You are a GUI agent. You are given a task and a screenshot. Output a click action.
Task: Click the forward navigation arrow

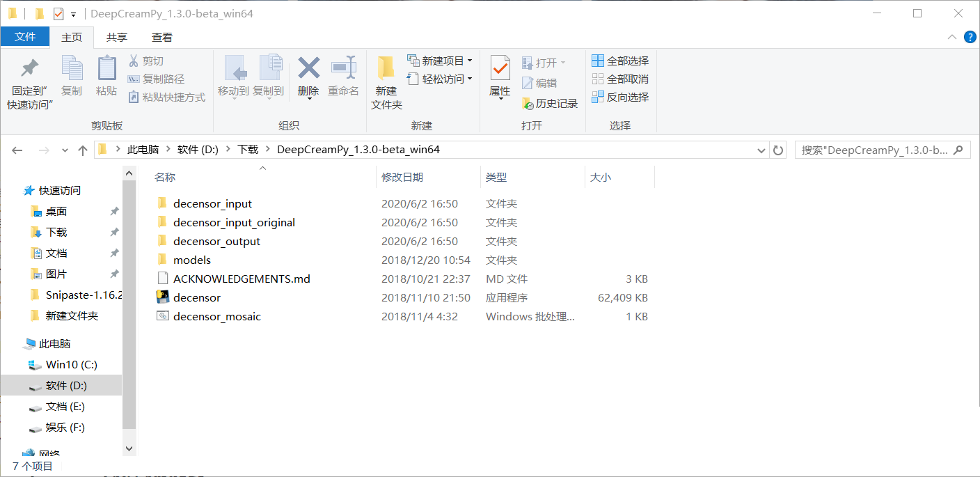tap(43, 150)
